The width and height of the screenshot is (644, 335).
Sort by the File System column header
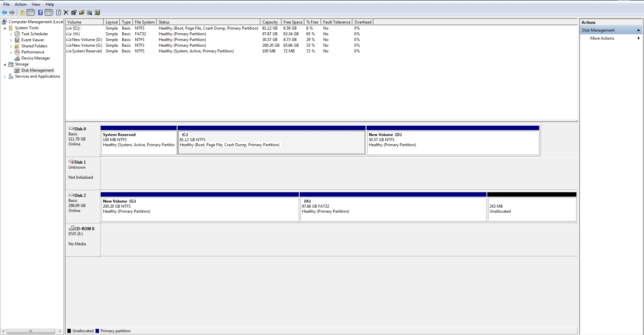145,22
